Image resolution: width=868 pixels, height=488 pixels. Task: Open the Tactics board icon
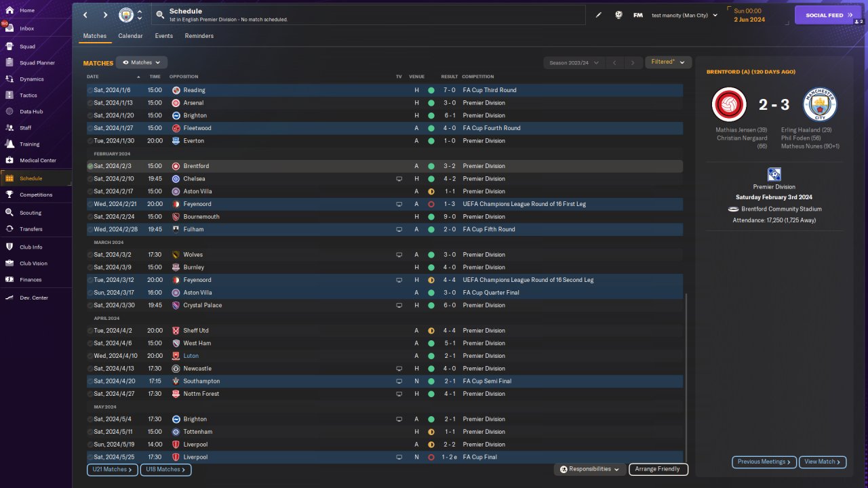pos(9,96)
